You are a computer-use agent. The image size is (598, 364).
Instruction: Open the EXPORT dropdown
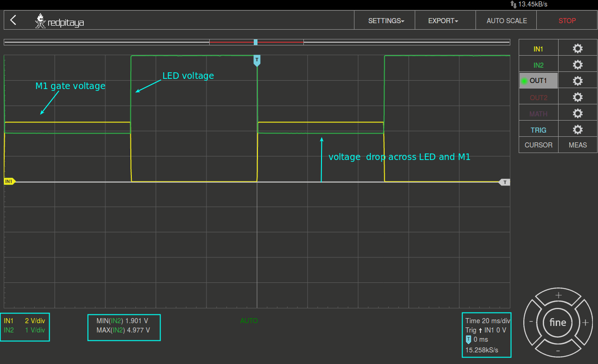pos(443,20)
